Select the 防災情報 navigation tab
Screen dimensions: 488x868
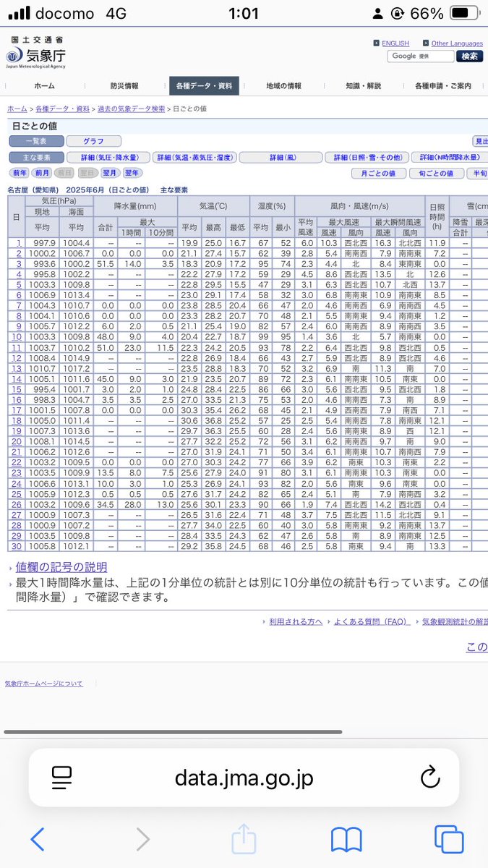click(124, 86)
